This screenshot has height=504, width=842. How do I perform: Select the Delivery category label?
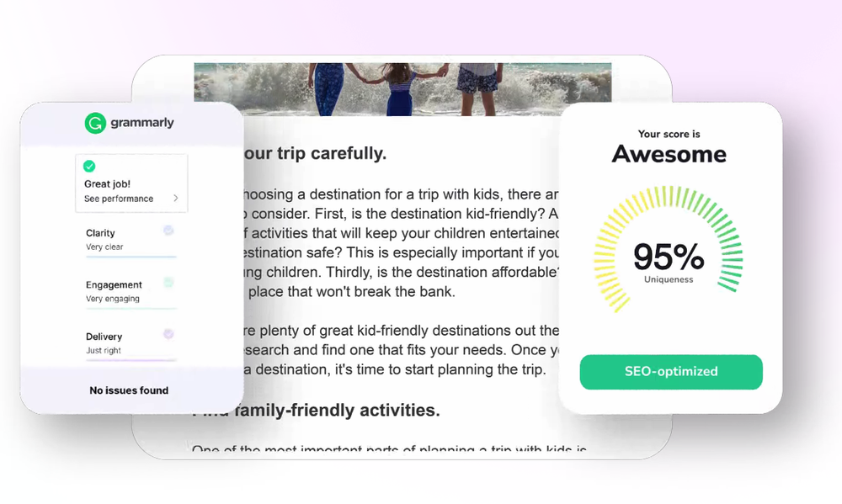[x=104, y=337]
